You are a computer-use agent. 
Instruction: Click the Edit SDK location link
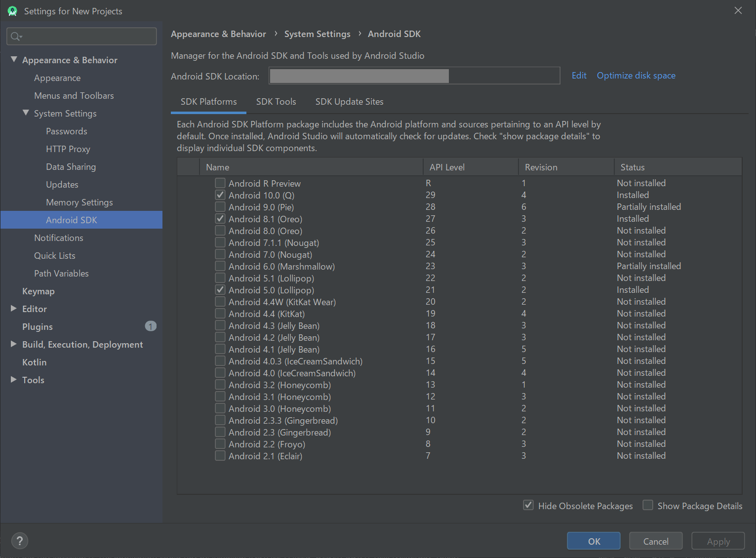[579, 76]
